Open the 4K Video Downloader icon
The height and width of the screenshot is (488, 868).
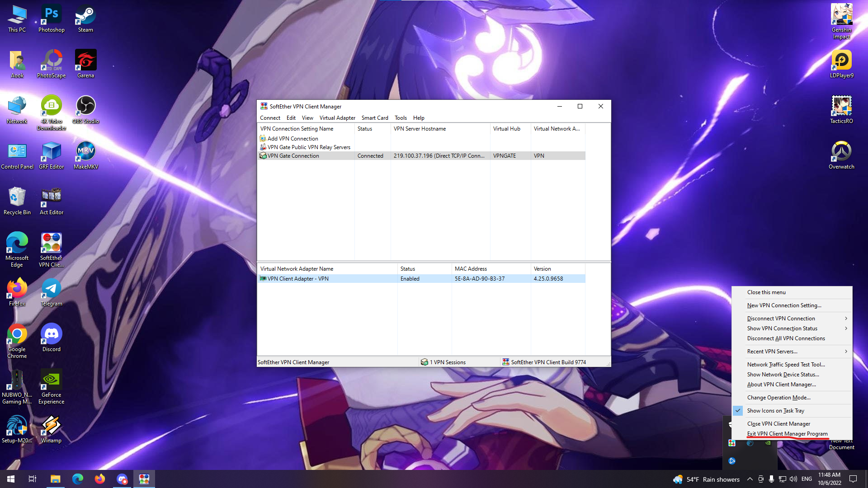point(52,113)
